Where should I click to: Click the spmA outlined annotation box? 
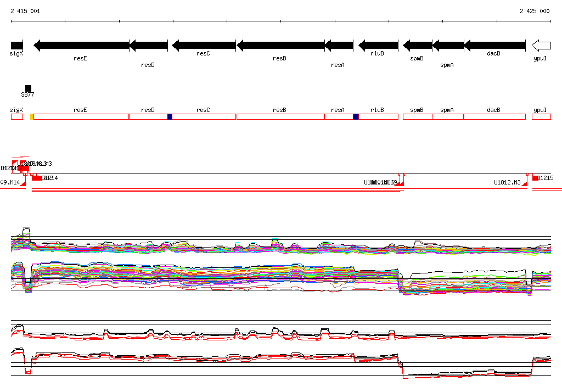pyautogui.click(x=447, y=117)
